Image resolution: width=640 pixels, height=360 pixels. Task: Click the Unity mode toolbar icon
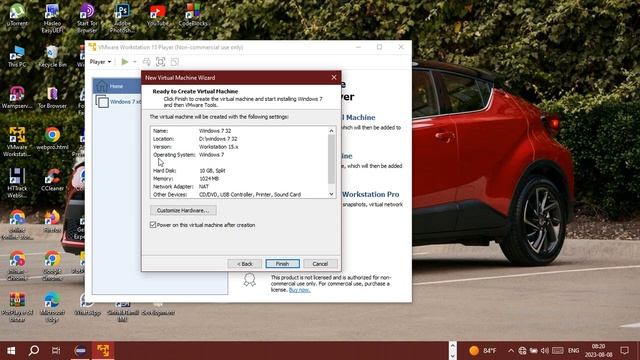pos(175,62)
